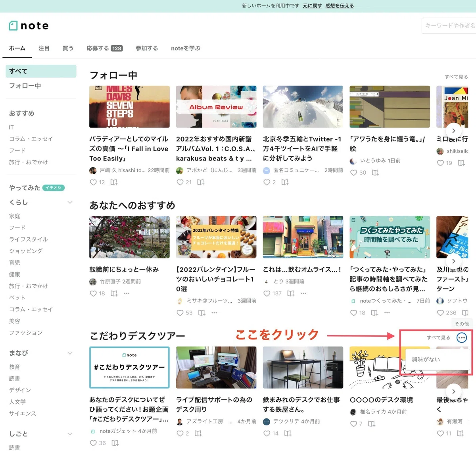Click すべて見る beside フォロー中 heading
Viewport: 476px width, 451px height.
[x=456, y=77]
